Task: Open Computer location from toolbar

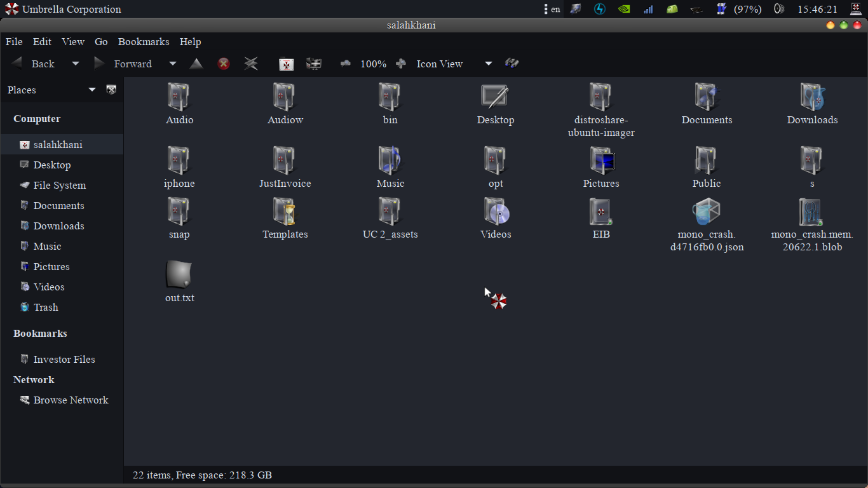Action: coord(314,64)
